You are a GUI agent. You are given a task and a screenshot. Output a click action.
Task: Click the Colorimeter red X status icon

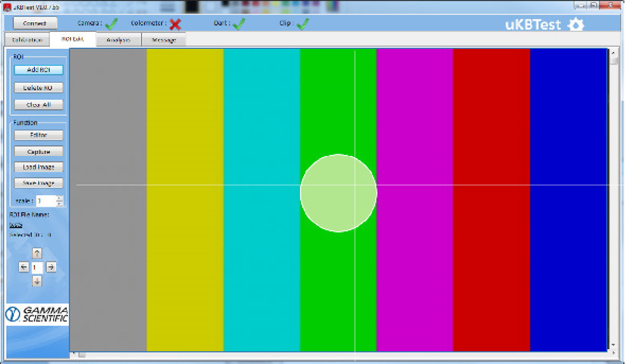pos(175,24)
